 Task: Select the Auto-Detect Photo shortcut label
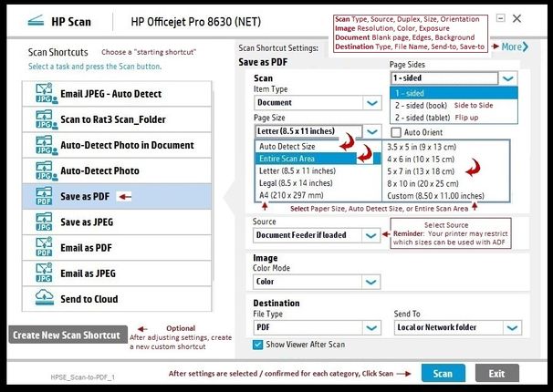[x=99, y=170]
